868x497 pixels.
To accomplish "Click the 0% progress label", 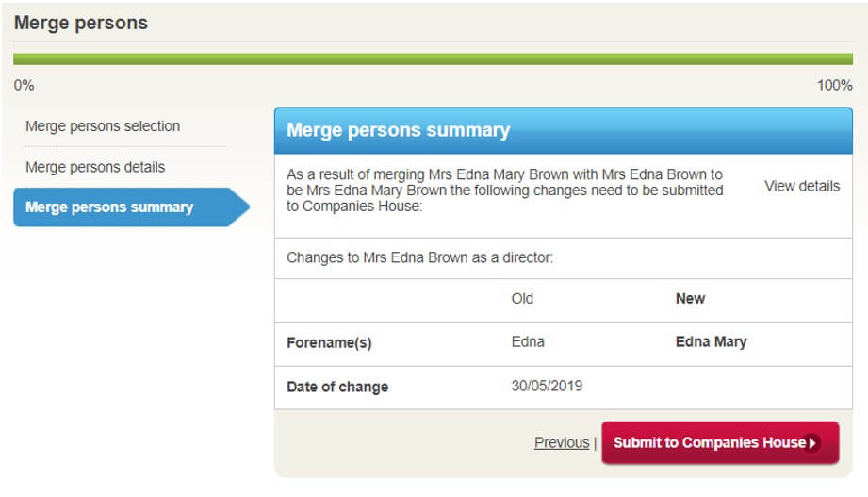I will coord(25,85).
